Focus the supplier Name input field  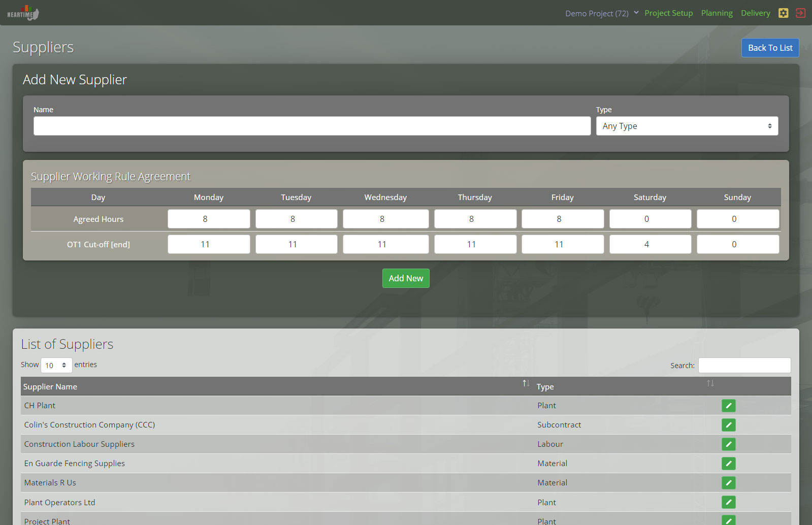[x=312, y=126]
